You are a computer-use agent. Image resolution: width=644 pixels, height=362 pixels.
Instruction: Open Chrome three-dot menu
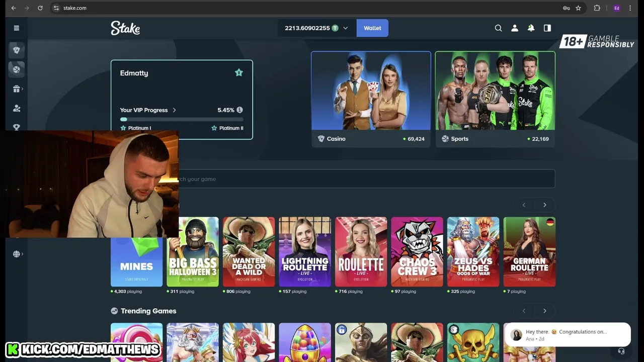click(x=630, y=8)
